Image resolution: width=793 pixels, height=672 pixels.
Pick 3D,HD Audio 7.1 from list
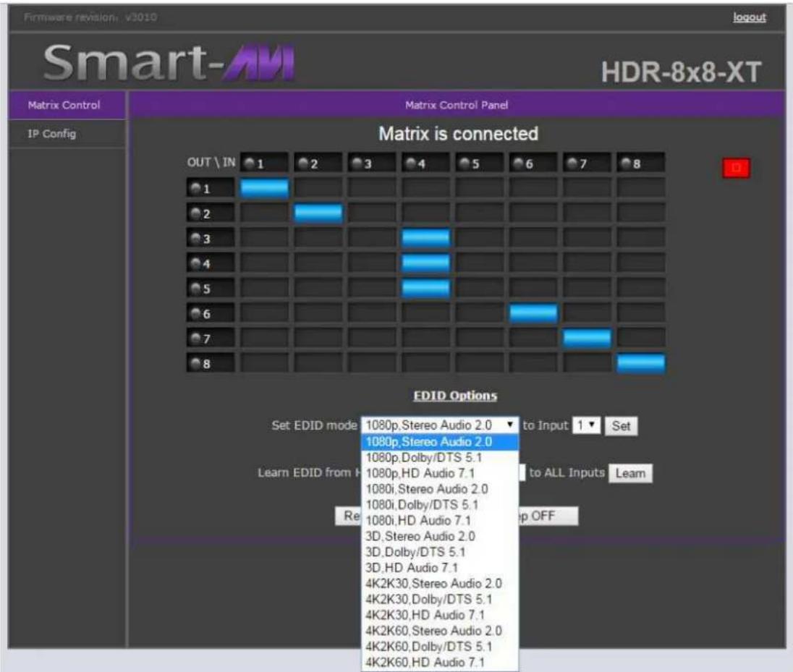(x=439, y=567)
